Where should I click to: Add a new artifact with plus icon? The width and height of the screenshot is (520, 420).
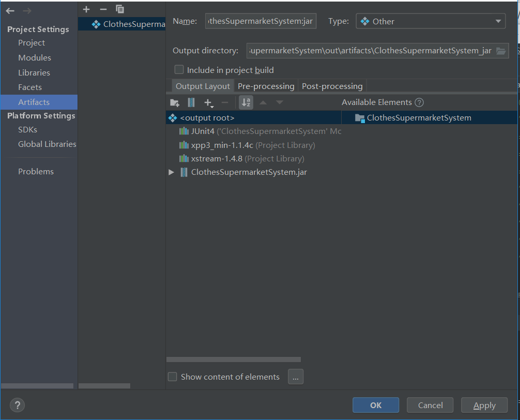point(86,9)
